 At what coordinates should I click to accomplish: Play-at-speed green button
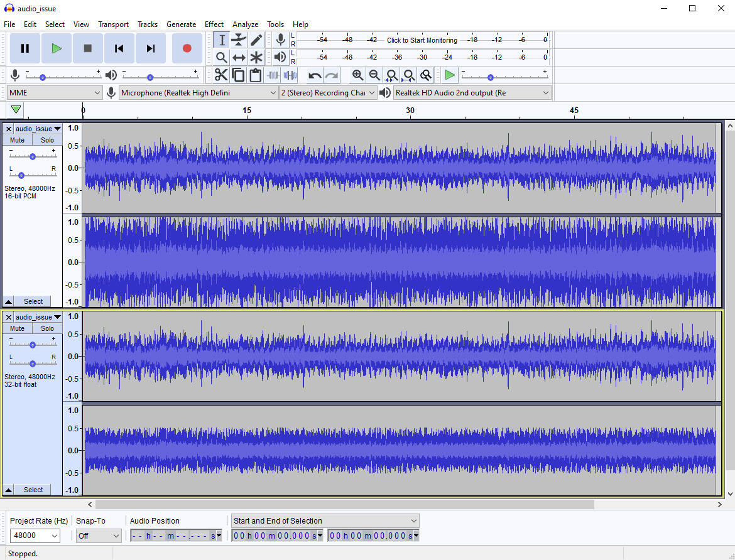coord(450,75)
